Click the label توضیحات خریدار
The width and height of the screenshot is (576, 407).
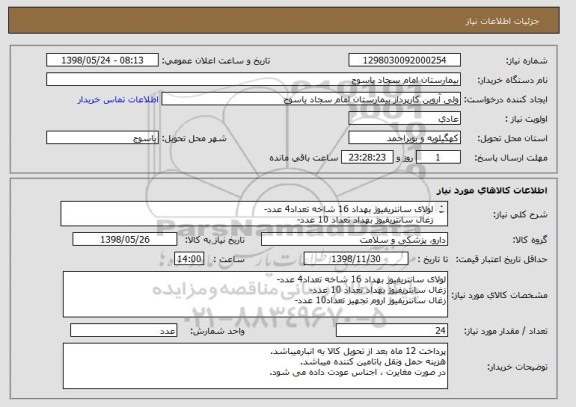point(518,367)
